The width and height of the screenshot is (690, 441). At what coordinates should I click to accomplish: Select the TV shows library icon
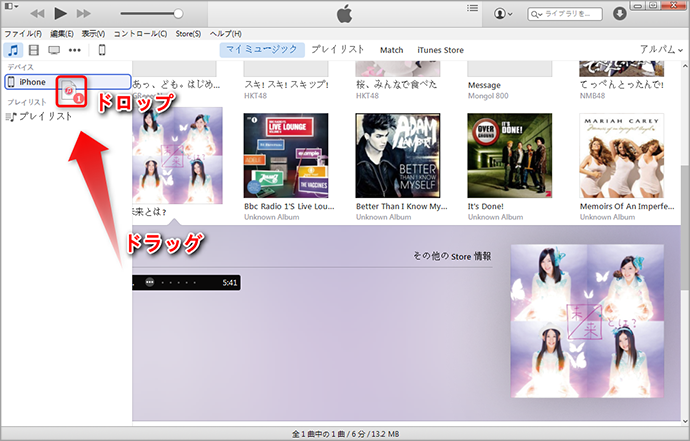tap(54, 50)
